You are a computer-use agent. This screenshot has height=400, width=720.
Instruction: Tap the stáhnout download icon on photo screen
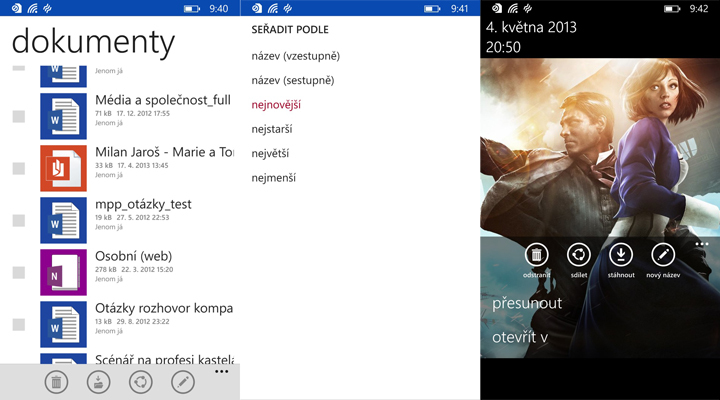point(621,254)
